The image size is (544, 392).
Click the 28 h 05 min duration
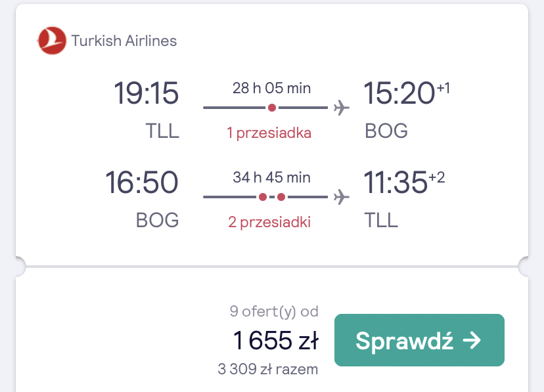coord(271,88)
